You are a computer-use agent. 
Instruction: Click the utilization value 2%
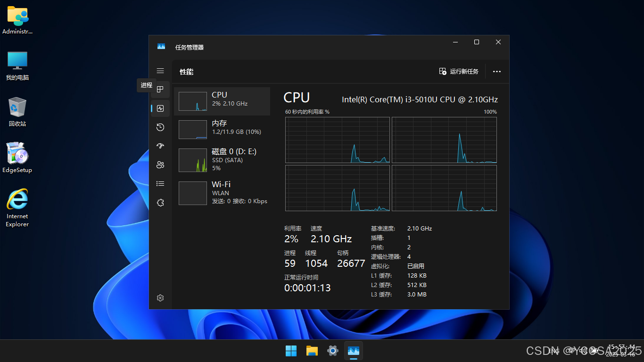coord(291,239)
